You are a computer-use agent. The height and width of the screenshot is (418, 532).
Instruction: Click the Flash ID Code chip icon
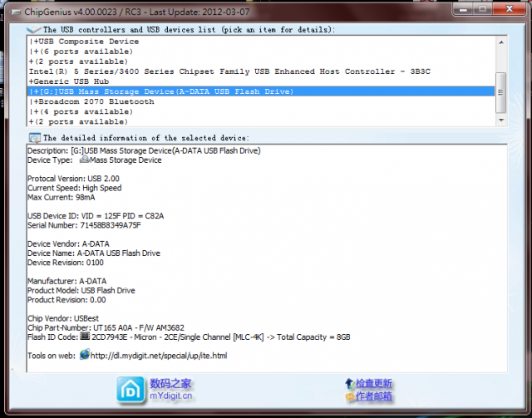click(85, 337)
